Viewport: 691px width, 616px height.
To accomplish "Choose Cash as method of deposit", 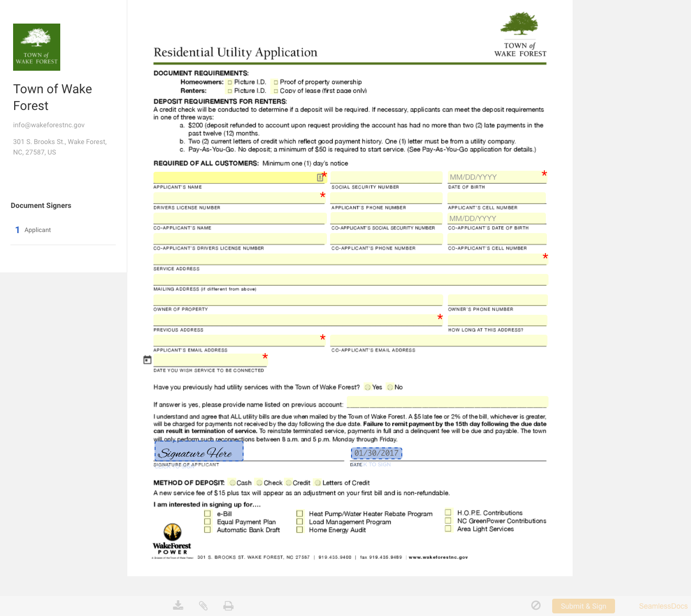I will tap(232, 482).
